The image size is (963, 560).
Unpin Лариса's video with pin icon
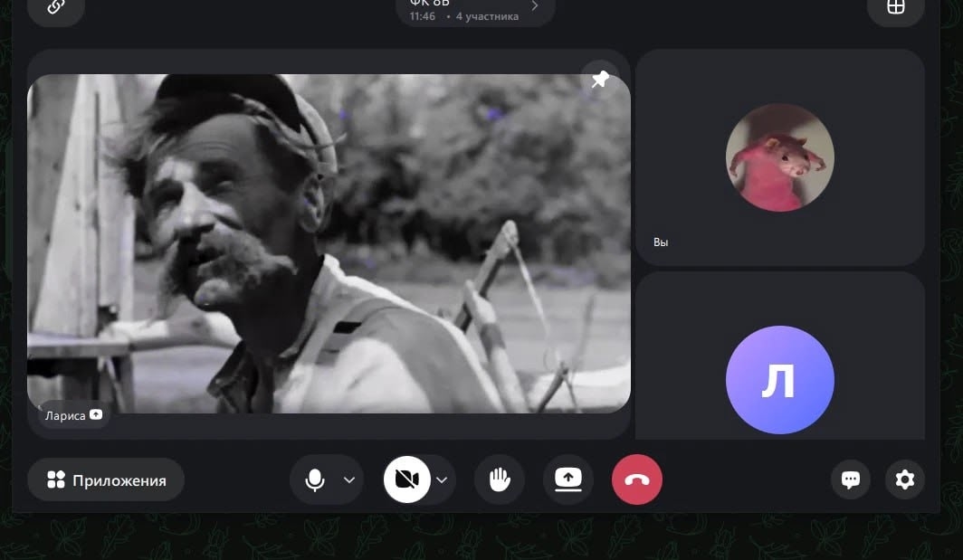coord(600,80)
